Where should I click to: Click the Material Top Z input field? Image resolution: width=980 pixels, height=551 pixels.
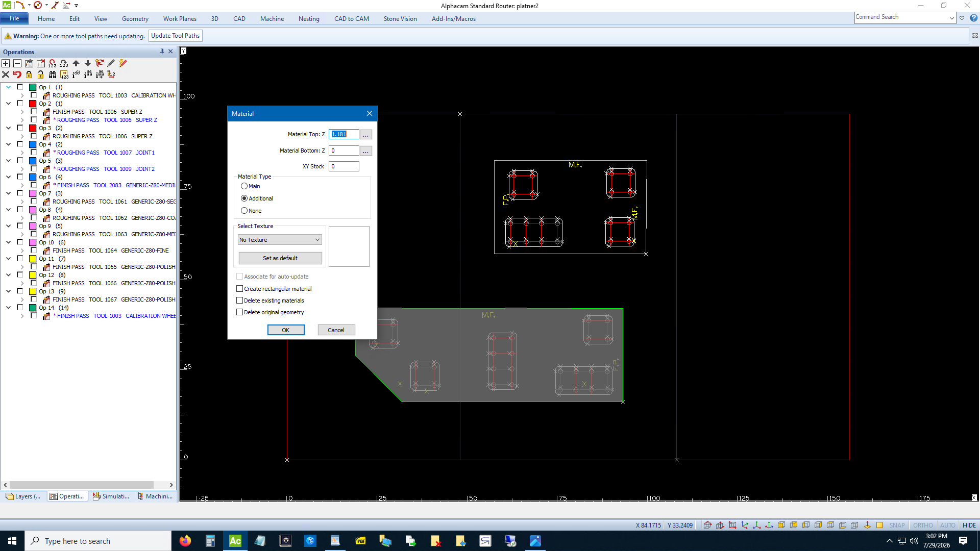tap(344, 134)
